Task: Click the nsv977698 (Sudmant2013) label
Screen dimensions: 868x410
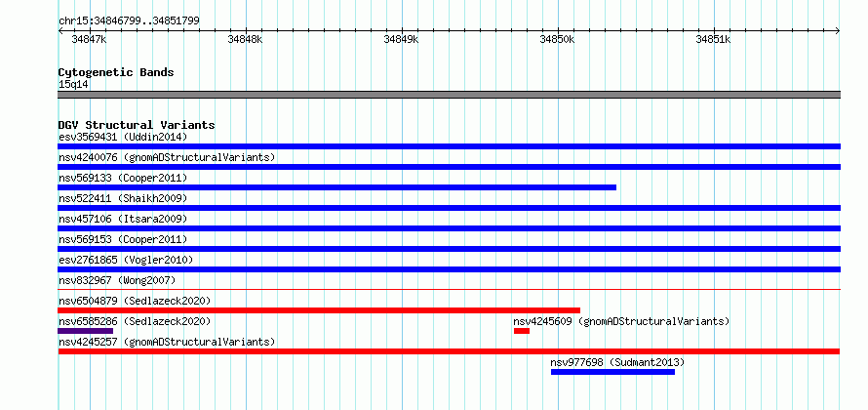Action: (x=617, y=362)
